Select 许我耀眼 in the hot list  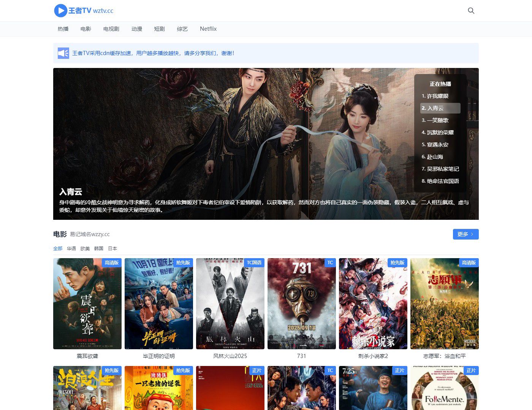click(x=435, y=96)
